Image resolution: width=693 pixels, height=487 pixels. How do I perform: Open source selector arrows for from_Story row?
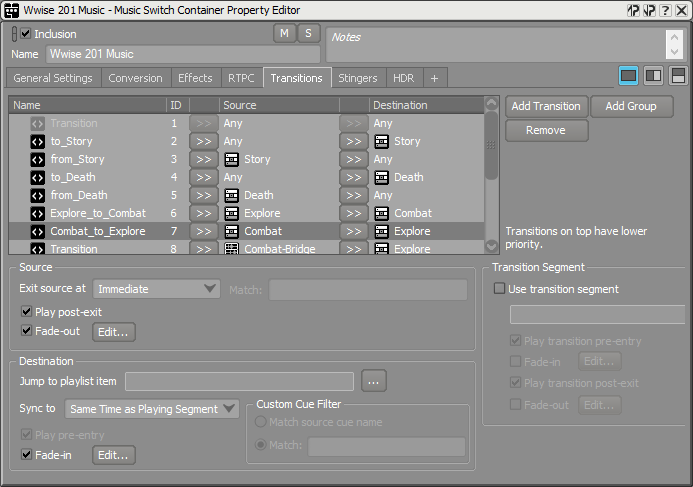click(204, 160)
